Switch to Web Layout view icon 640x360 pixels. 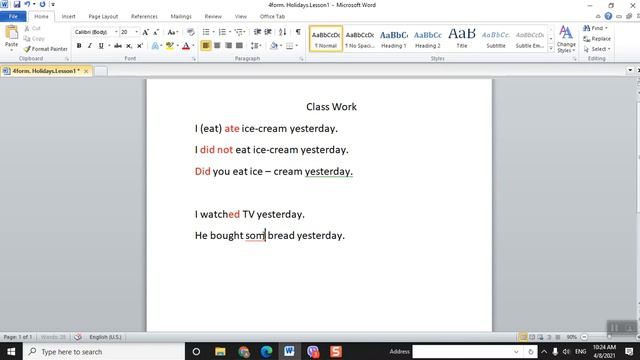tap(540, 337)
